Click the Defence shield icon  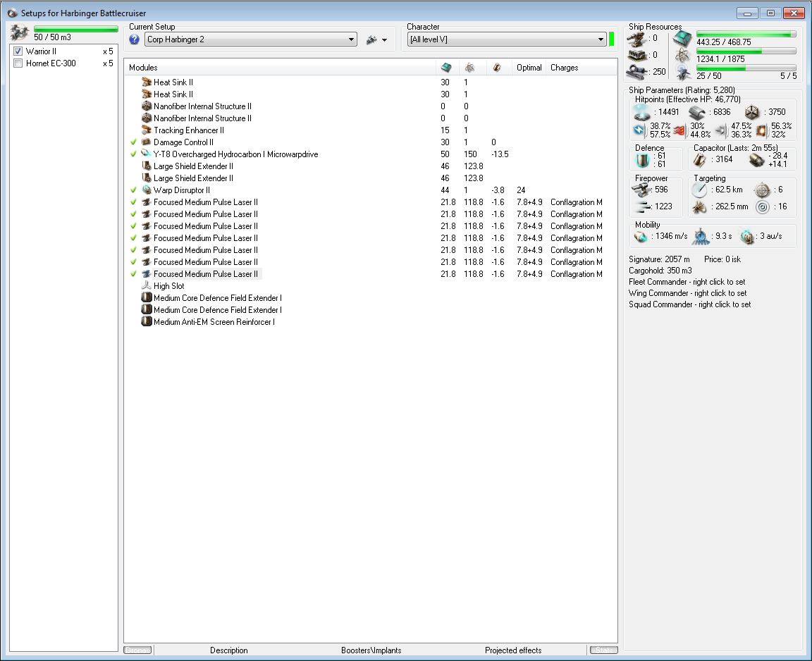pos(642,160)
